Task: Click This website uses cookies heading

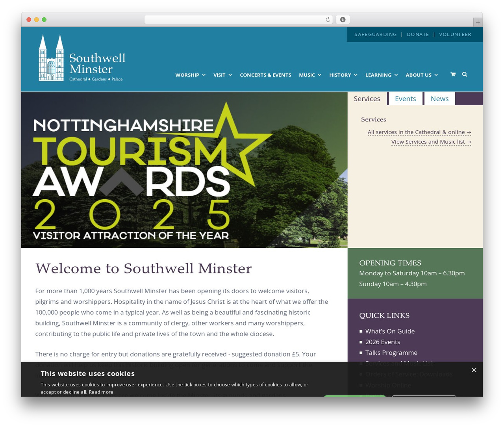Action: [x=87, y=373]
